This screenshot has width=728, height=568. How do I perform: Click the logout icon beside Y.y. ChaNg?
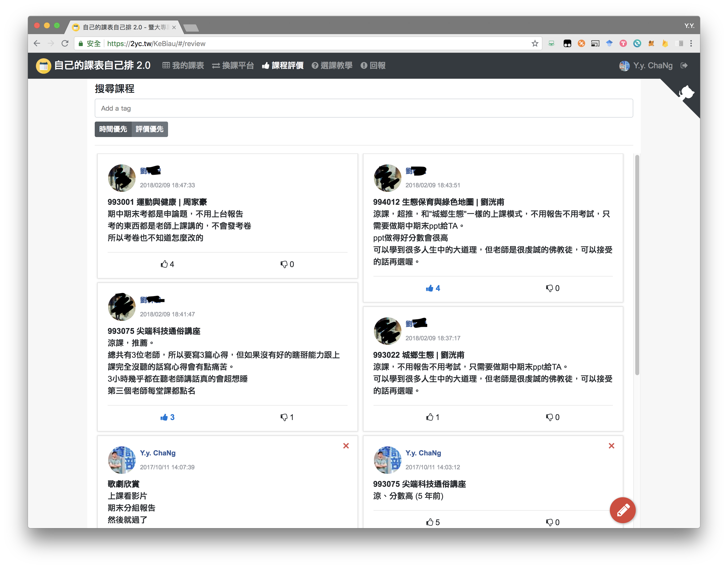click(x=684, y=66)
